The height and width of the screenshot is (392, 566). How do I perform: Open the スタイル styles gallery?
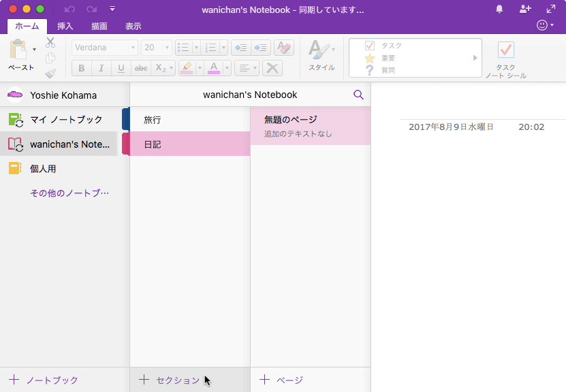pyautogui.click(x=321, y=56)
